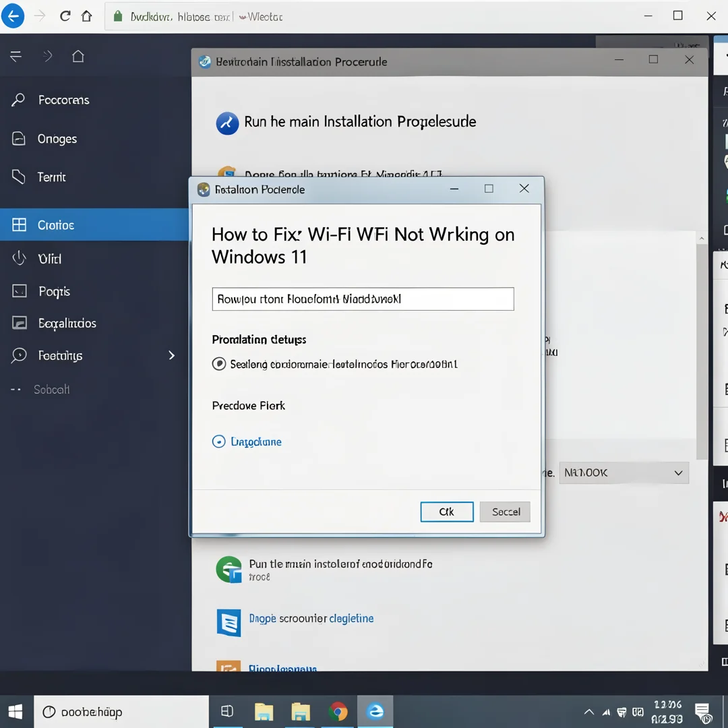Show hidden tray icons with the up chevron
Image resolution: width=728 pixels, height=728 pixels.
click(588, 712)
